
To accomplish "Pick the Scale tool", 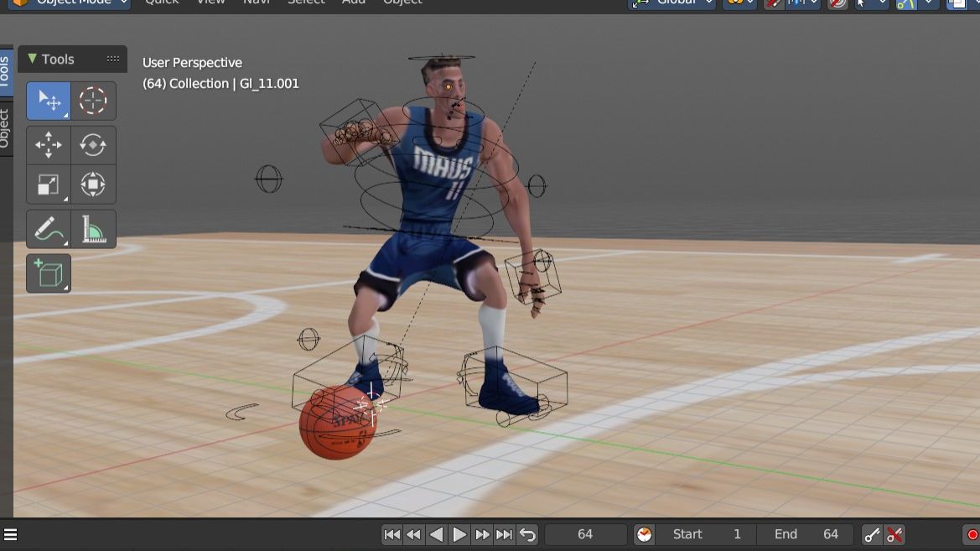I will [x=49, y=185].
